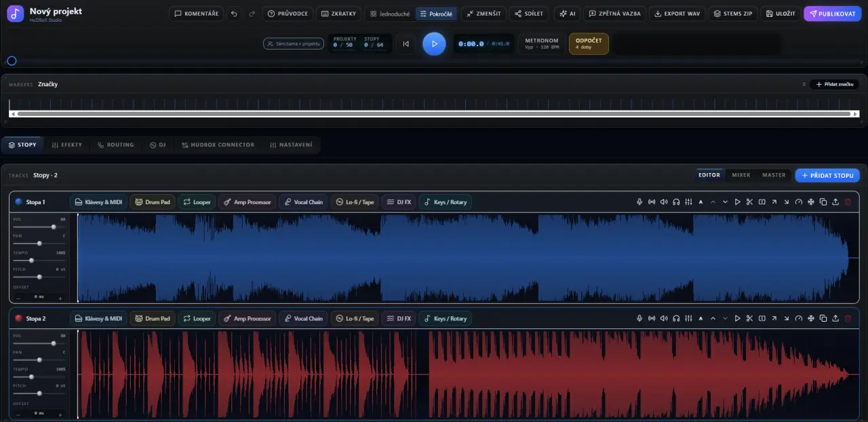Select the scissors cut tool on Stopa 2
This screenshot has width=868, height=422.
pos(749,318)
